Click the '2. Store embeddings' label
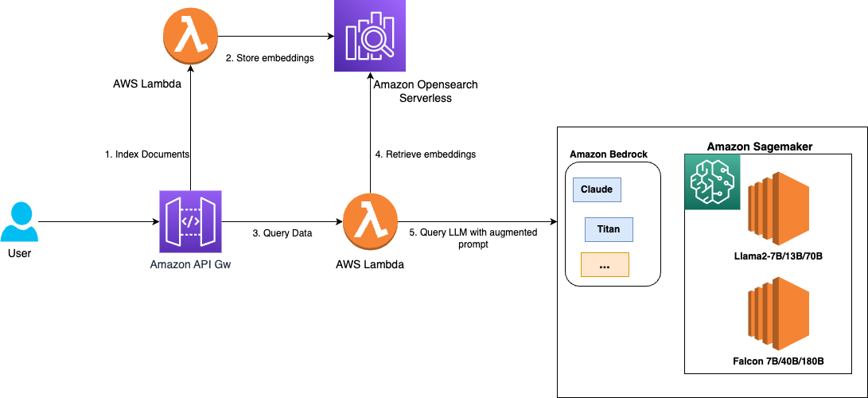868x398 pixels. click(270, 57)
